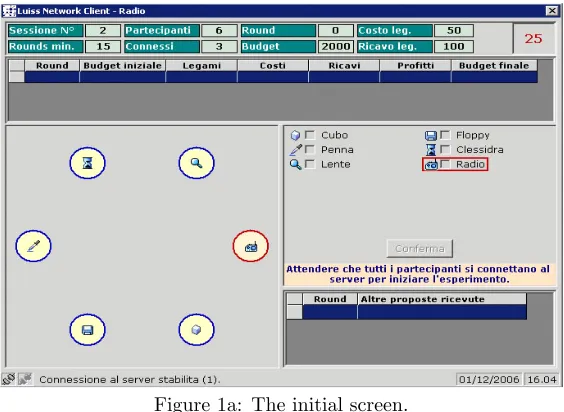Screen dimensions: 564x412
Task: Click the Ricavo leg. label
Action: 395,46
